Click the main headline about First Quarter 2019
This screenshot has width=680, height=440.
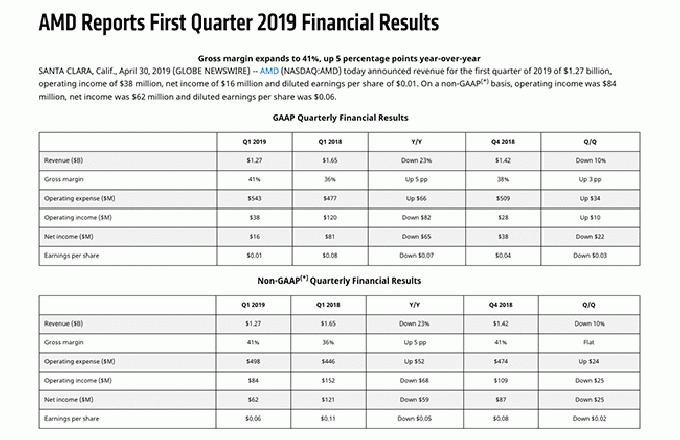point(225,20)
